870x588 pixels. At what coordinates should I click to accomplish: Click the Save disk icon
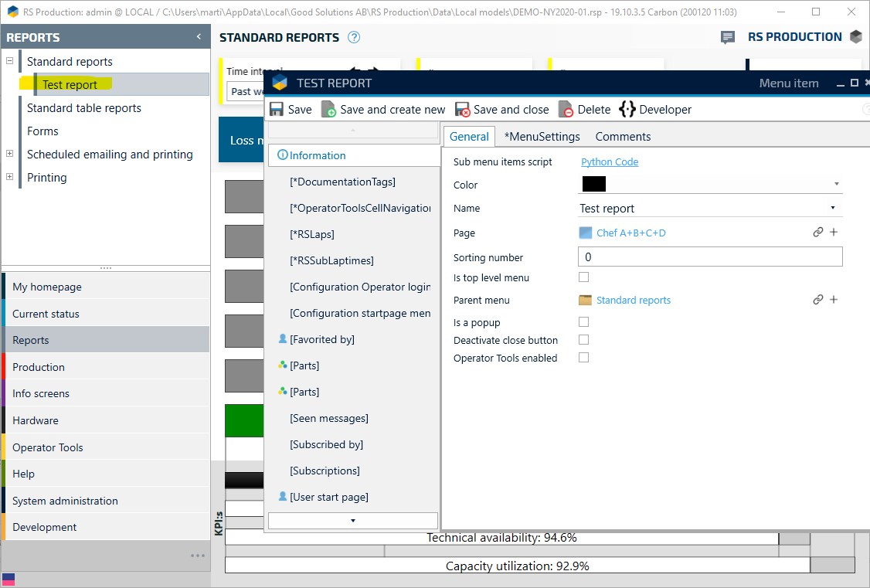pyautogui.click(x=277, y=110)
